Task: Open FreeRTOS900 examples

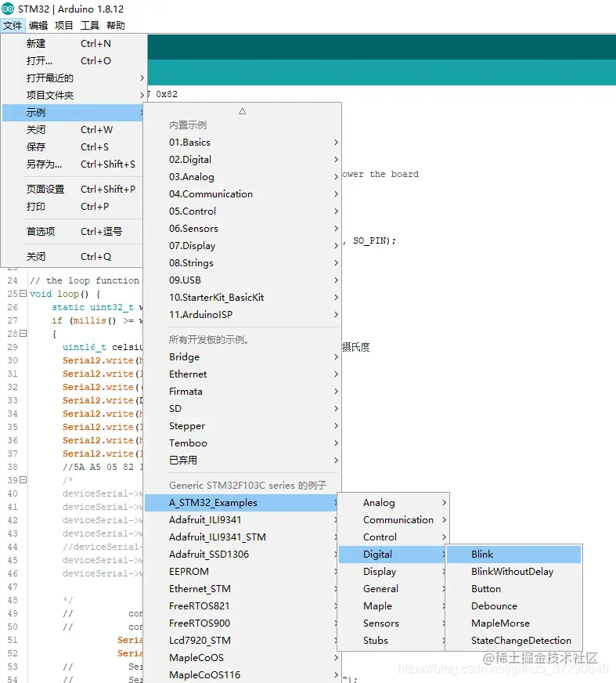Action: tap(242, 623)
